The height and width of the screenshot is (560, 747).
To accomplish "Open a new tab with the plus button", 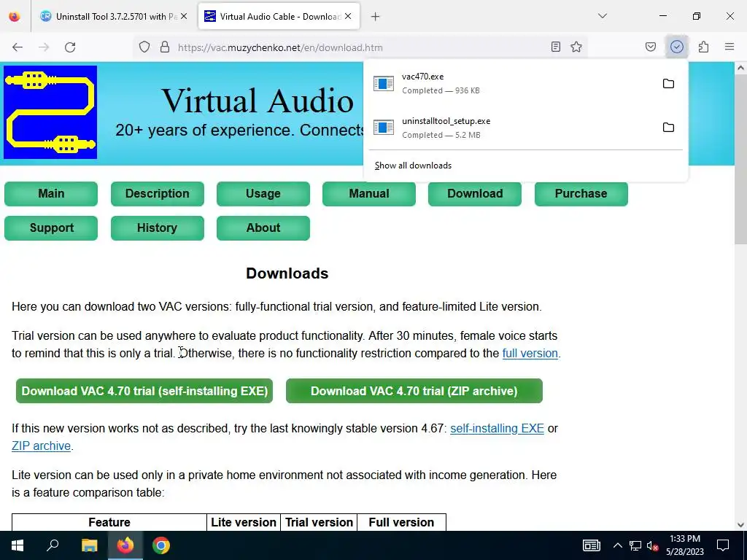I will (x=376, y=17).
